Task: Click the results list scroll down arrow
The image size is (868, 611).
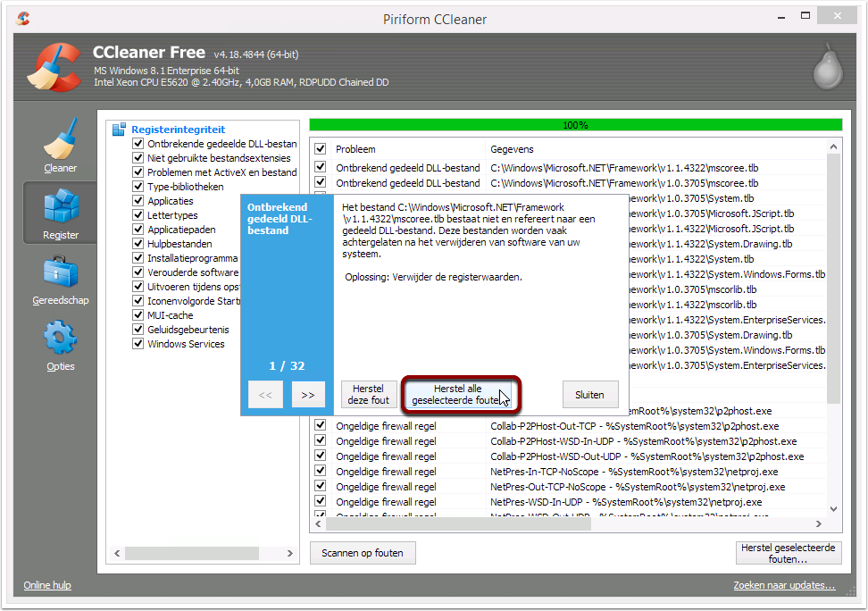Action: [834, 509]
